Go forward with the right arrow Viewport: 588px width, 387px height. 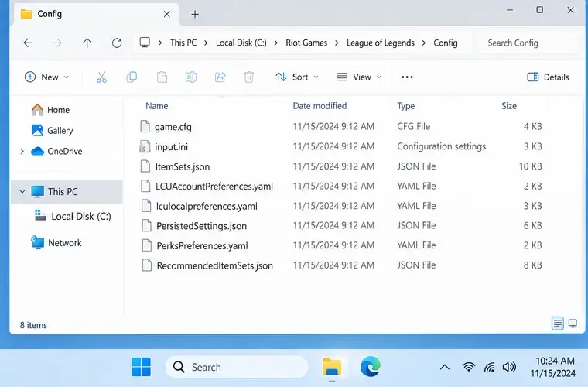click(56, 43)
